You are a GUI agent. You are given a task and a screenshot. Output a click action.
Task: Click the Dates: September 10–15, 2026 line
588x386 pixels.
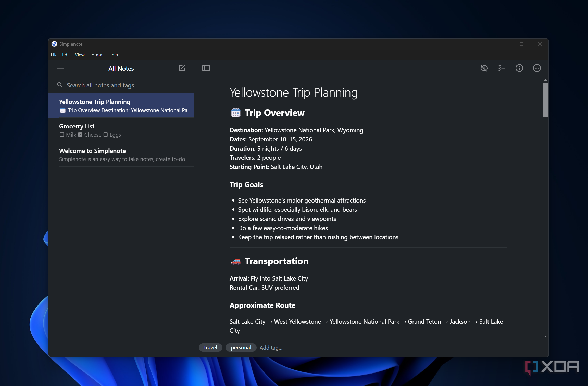click(x=271, y=139)
